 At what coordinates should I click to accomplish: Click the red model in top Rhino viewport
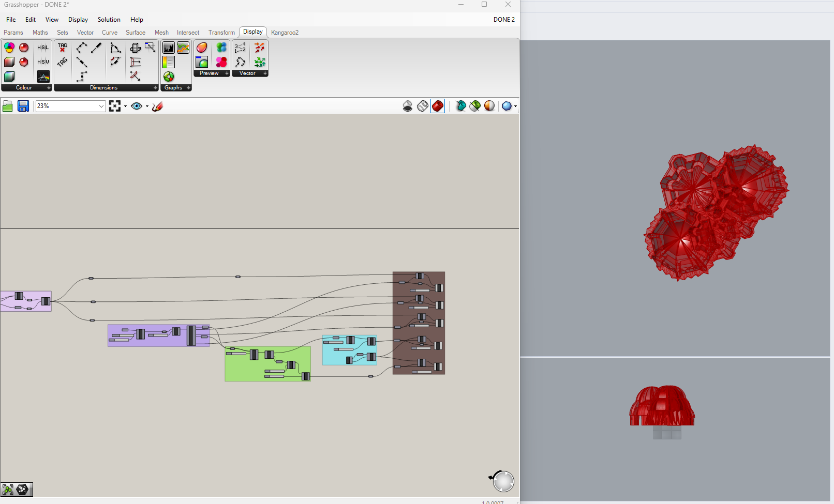716,212
